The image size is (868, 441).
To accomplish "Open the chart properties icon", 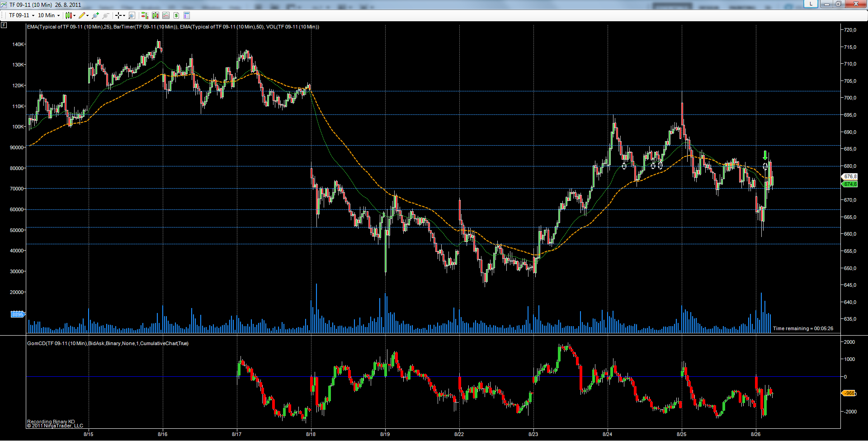I will coord(187,15).
